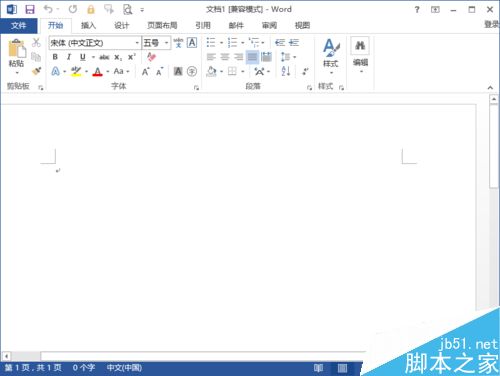
Task: Click the Character Border boxed A icon
Action: point(192,42)
